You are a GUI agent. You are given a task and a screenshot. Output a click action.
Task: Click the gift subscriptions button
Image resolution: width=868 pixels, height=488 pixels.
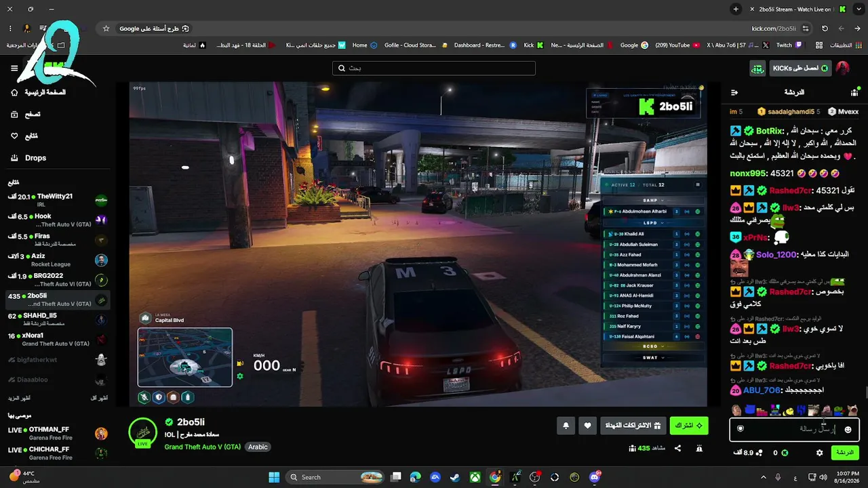[x=633, y=426]
